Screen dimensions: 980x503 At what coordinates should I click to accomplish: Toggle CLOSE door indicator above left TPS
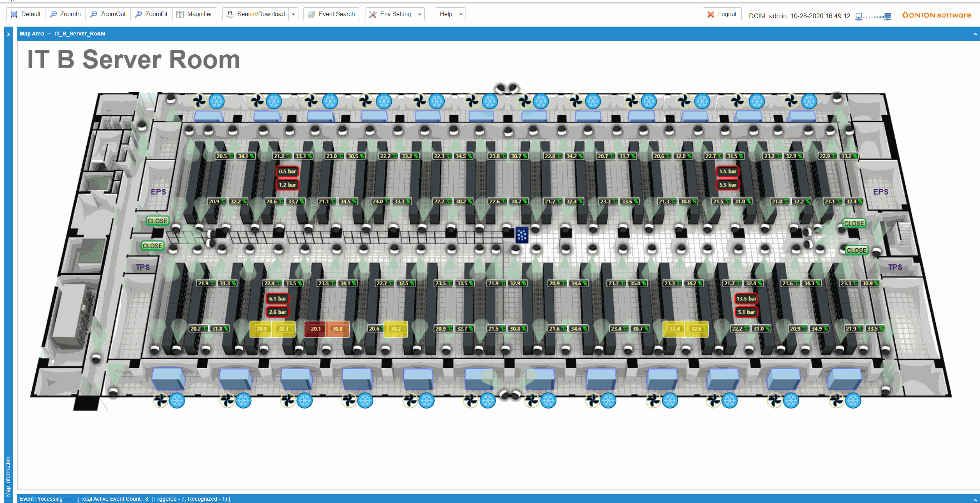point(152,246)
